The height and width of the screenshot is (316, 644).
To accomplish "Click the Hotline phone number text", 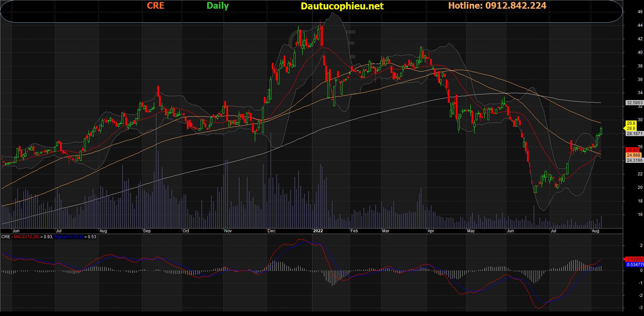I will pos(497,6).
